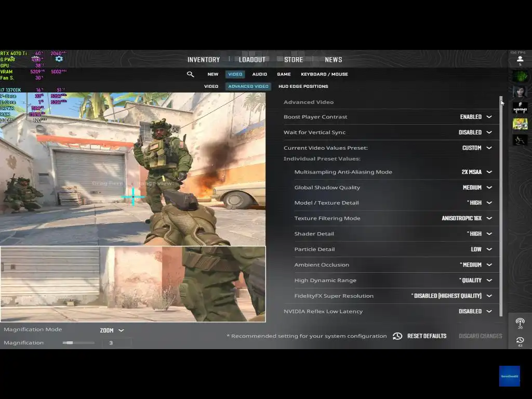Open the Texture Filtering Mode dropdown

467,218
